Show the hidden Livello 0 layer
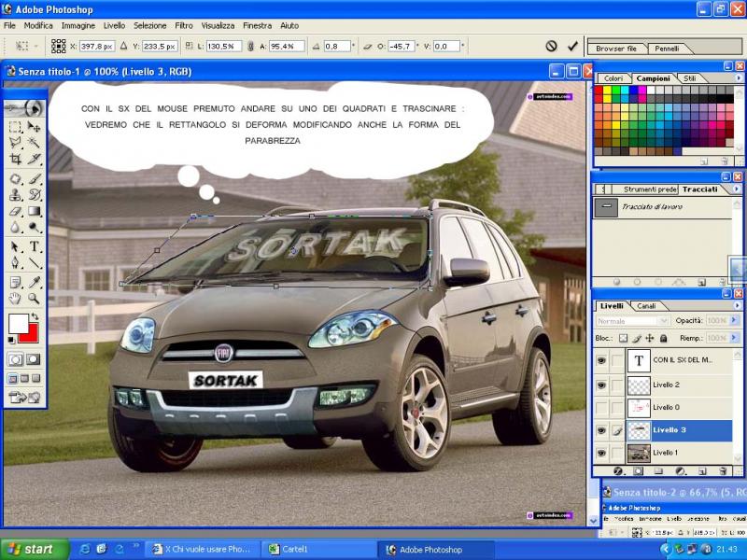The width and height of the screenshot is (747, 560). coord(601,408)
